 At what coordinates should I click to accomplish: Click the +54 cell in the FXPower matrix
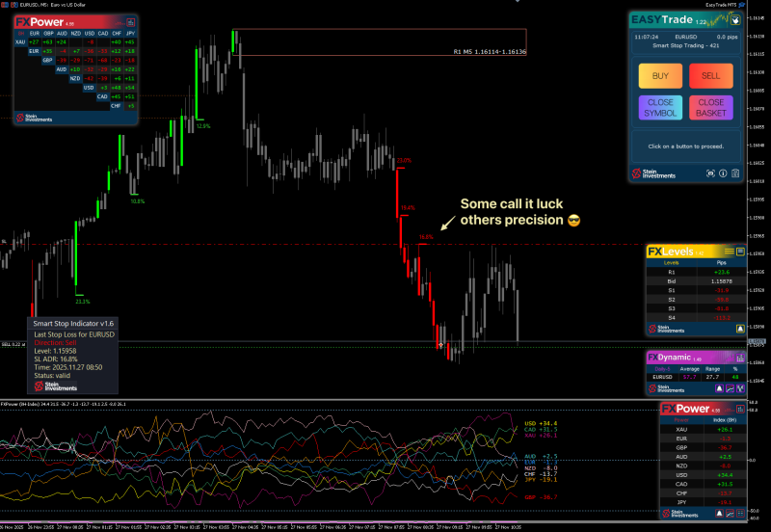click(130, 88)
